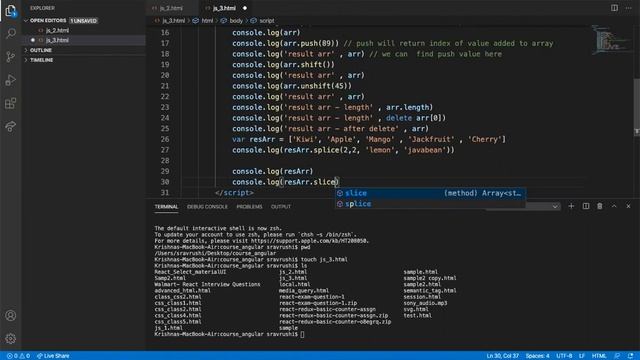Open the Explorer view in activity bar
The height and width of the screenshot is (360, 640).
(x=11, y=11)
